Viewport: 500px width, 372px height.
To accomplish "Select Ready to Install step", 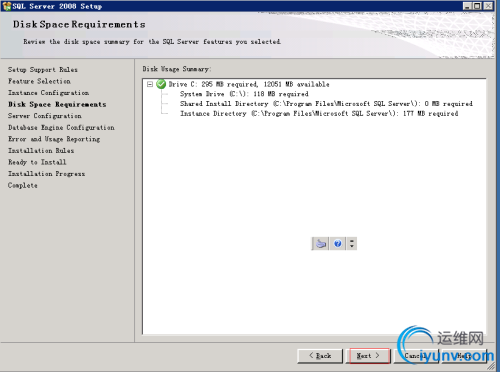I will click(37, 162).
